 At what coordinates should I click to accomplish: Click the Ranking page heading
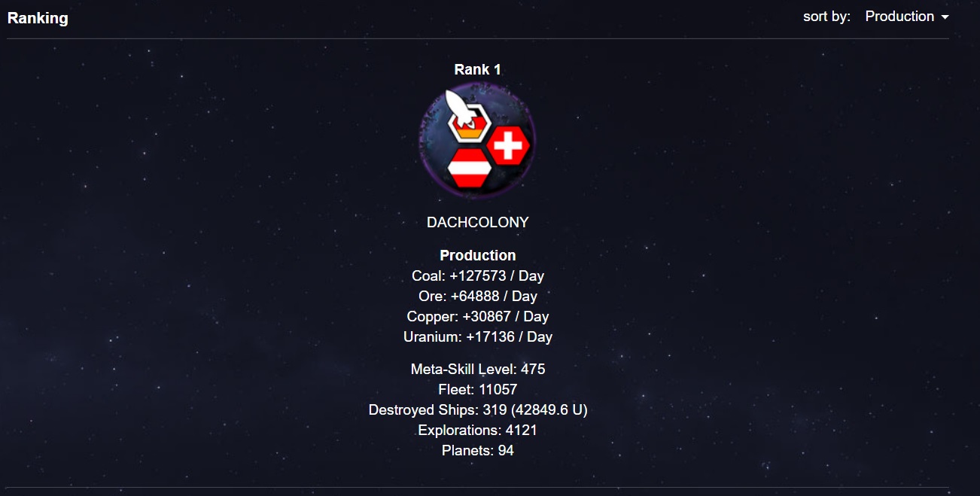point(38,18)
